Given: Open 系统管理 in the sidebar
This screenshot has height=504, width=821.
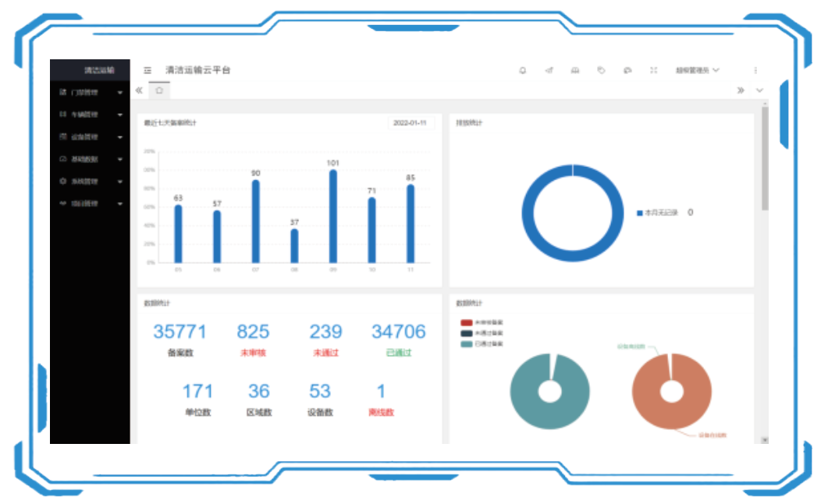Looking at the screenshot, I should (x=84, y=182).
